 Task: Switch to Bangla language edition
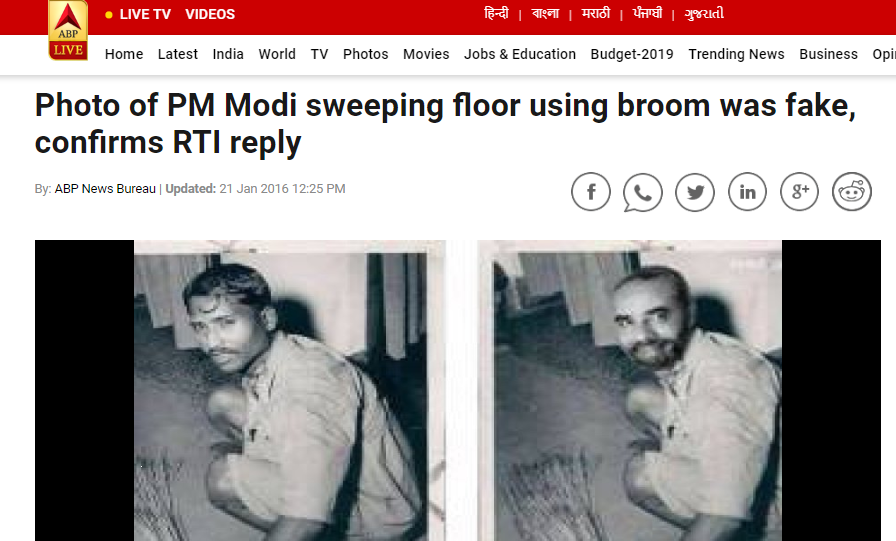tap(545, 13)
